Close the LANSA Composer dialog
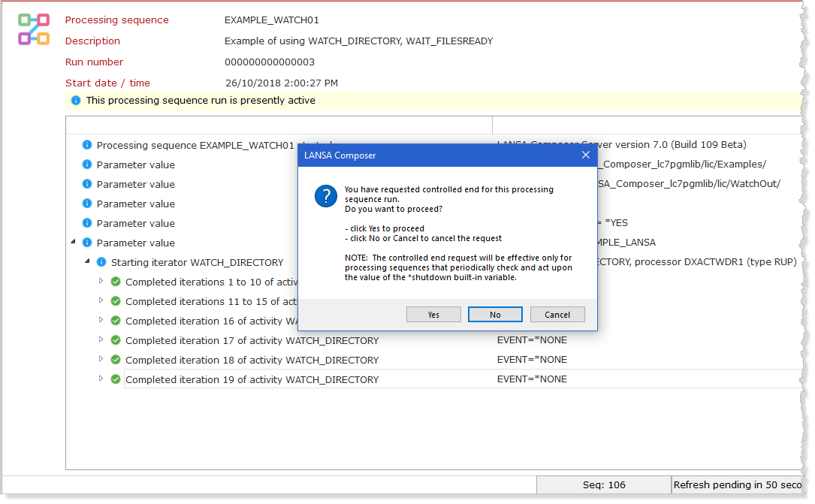 pyautogui.click(x=586, y=155)
